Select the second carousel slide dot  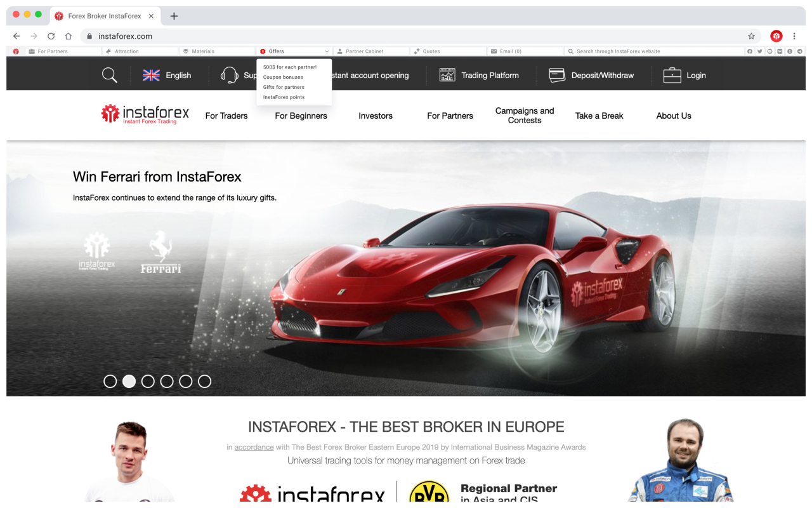coord(129,381)
